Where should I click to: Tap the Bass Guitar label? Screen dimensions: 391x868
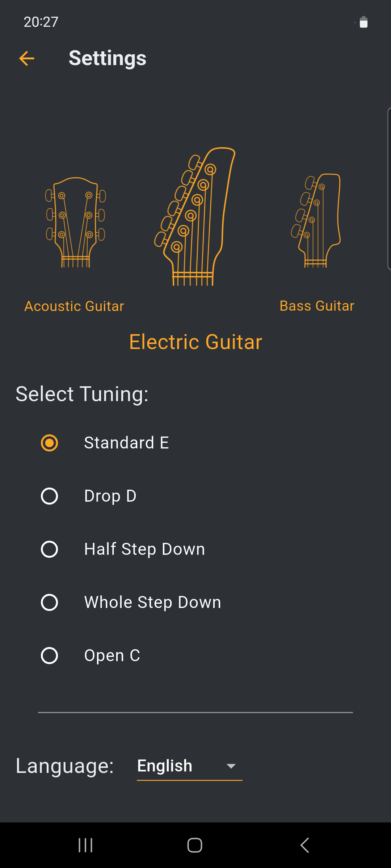pos(317,306)
